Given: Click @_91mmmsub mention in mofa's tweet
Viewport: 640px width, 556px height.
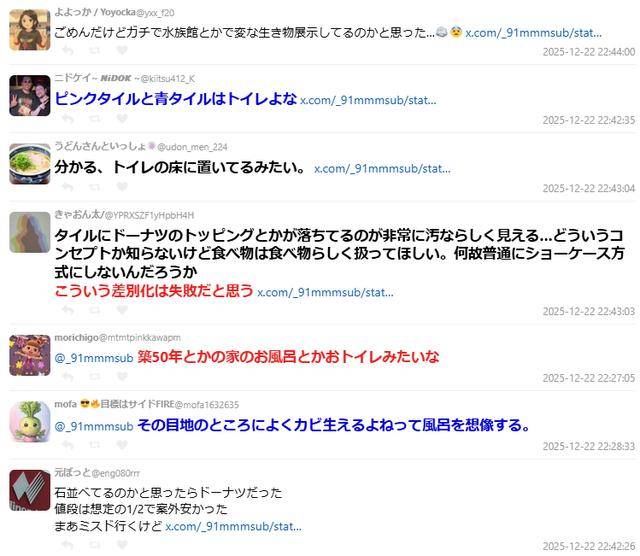Looking at the screenshot, I should click(x=94, y=427).
